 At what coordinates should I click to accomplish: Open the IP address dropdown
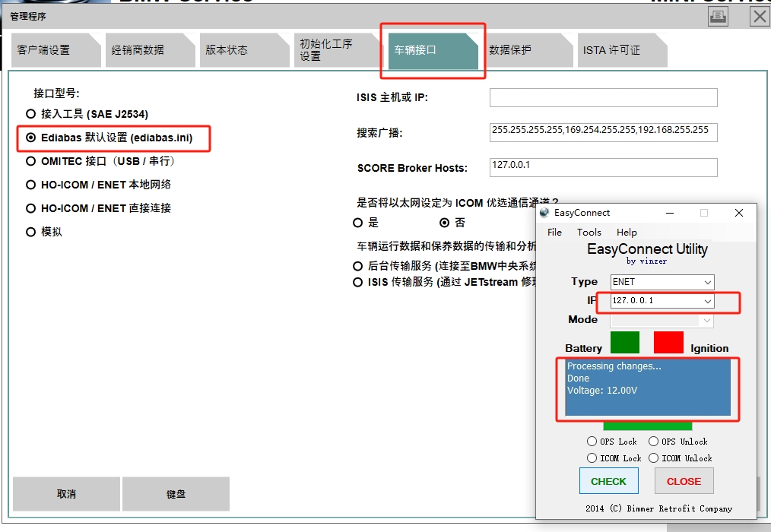click(x=707, y=301)
